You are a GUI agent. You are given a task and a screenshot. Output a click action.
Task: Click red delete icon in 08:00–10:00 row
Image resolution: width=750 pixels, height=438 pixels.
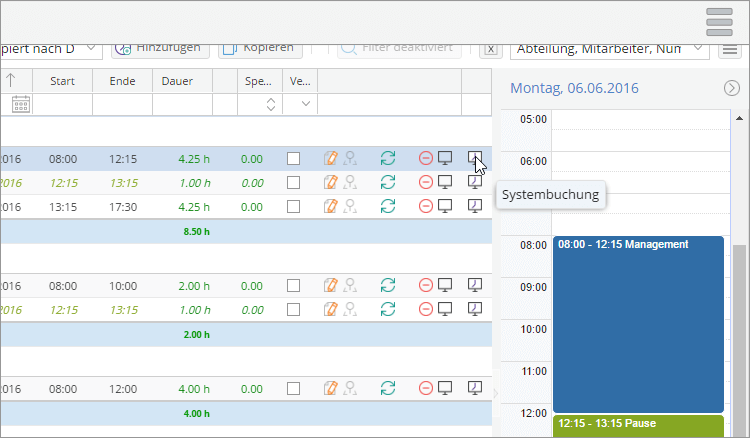click(426, 285)
